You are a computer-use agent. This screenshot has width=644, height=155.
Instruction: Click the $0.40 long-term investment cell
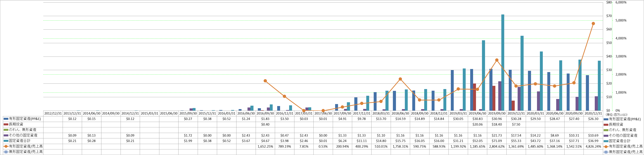pyautogui.click(x=265, y=124)
